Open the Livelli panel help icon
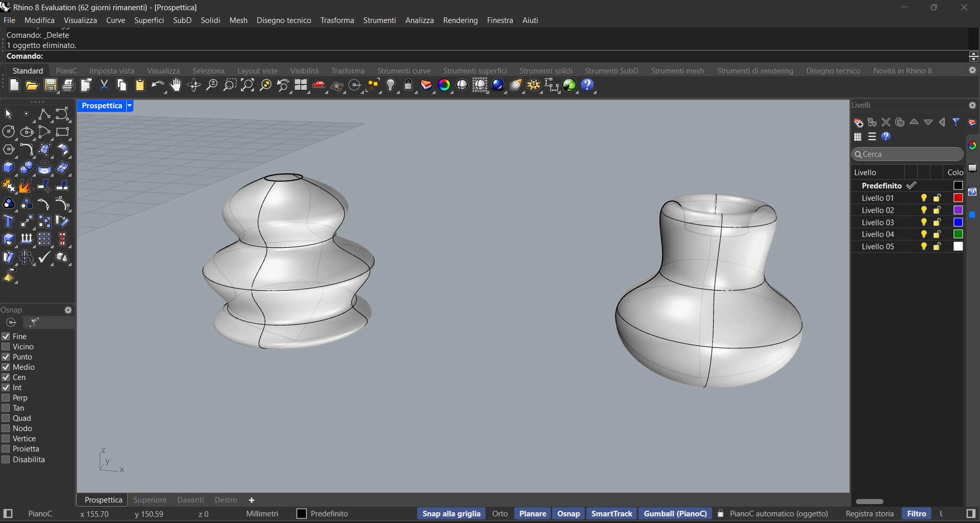Image resolution: width=980 pixels, height=523 pixels. coord(886,136)
